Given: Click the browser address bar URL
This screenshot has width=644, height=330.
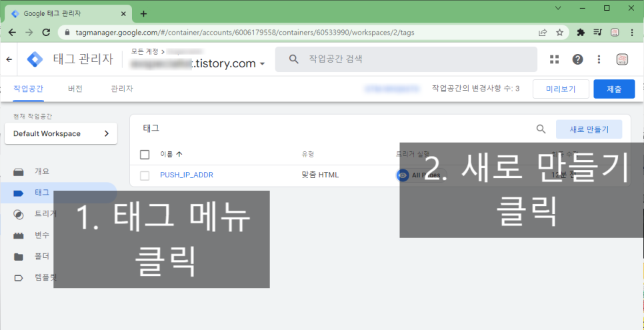Looking at the screenshot, I should [x=245, y=33].
